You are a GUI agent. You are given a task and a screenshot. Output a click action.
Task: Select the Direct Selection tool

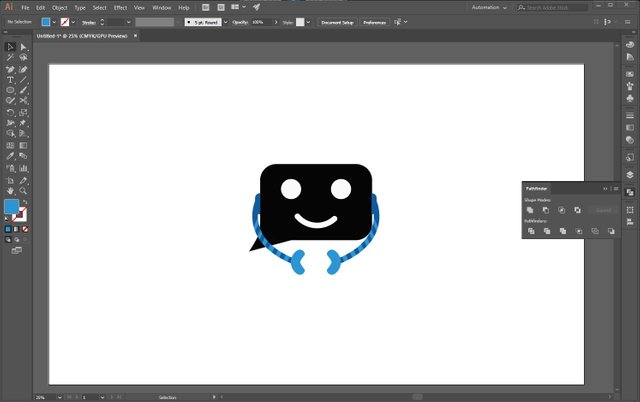[23, 46]
